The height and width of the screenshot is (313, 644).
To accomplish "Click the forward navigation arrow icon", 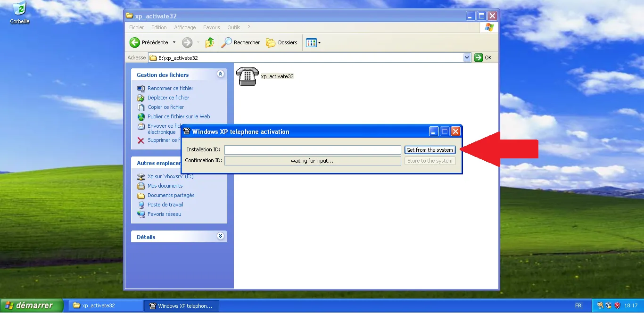I will pyautogui.click(x=187, y=42).
